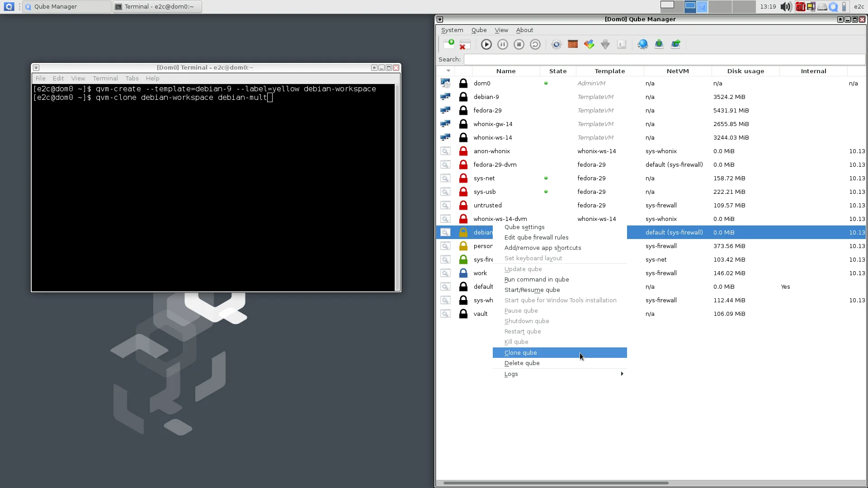This screenshot has width=868, height=488.
Task: Click Qube settings context menu entry
Action: coord(524,227)
